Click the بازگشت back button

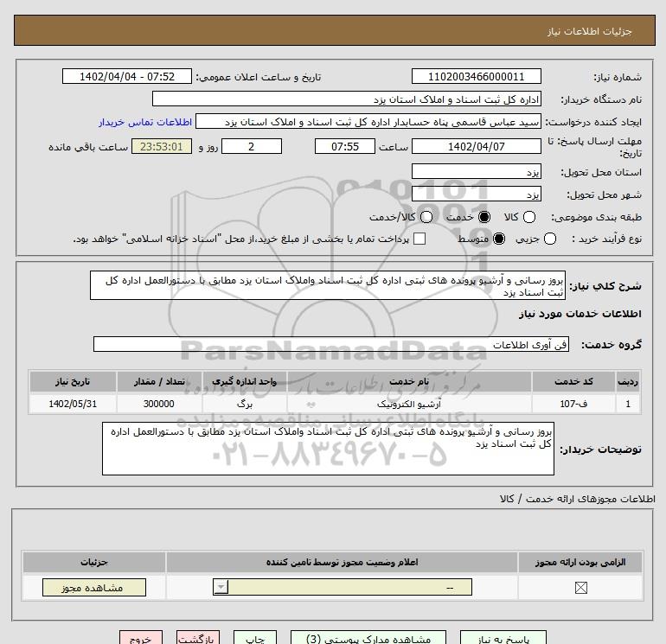(198, 638)
